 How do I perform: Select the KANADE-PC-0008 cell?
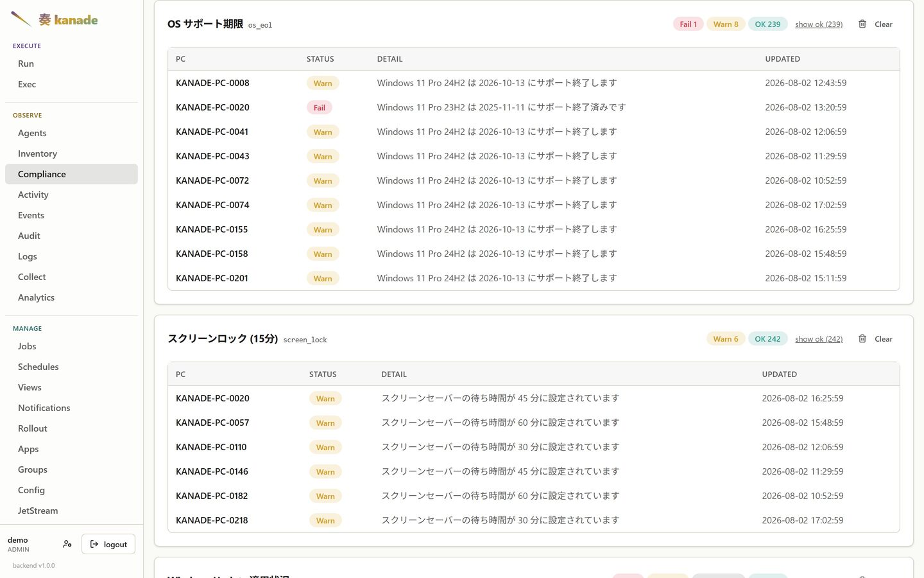[x=212, y=83]
